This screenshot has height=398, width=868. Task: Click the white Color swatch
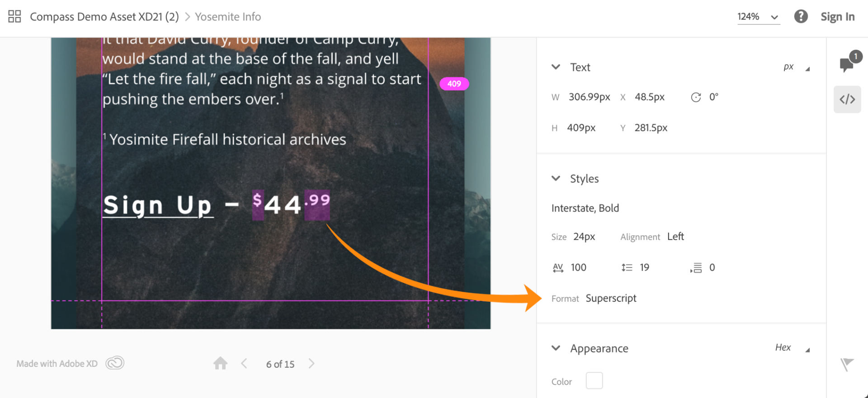[594, 381]
